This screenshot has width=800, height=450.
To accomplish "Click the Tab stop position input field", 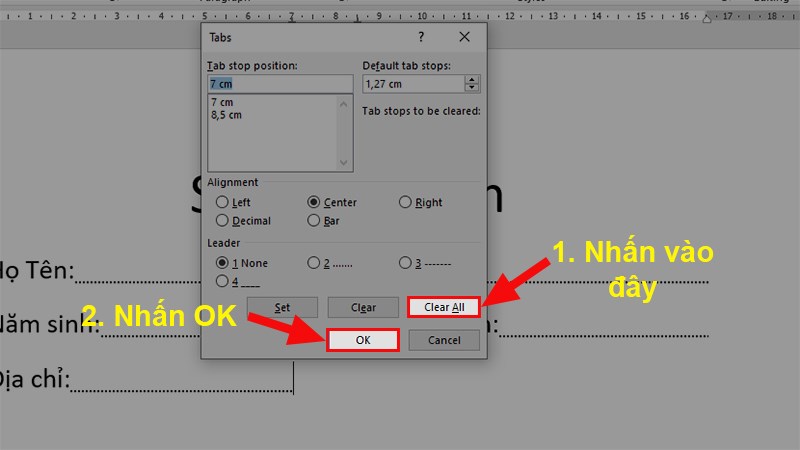I will click(x=280, y=84).
